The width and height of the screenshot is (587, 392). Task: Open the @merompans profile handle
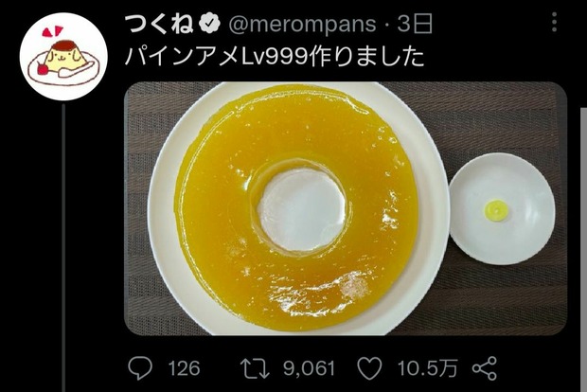click(x=302, y=25)
